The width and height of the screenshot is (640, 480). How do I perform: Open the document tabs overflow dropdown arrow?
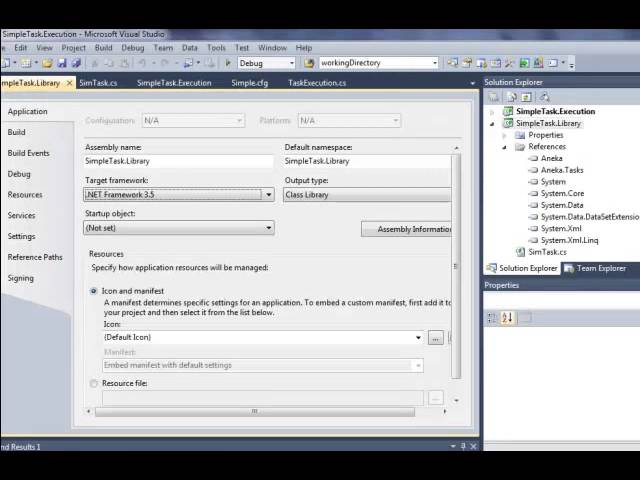473,83
